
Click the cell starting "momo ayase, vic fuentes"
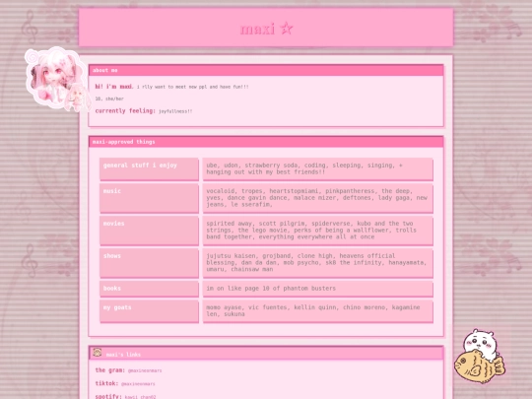318,310
